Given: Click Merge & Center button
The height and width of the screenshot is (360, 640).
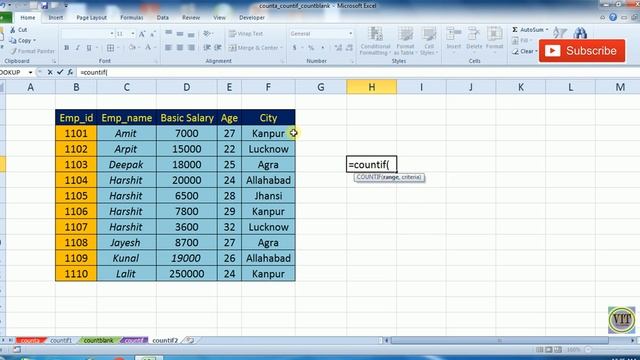Looking at the screenshot, I should (x=253, y=48).
